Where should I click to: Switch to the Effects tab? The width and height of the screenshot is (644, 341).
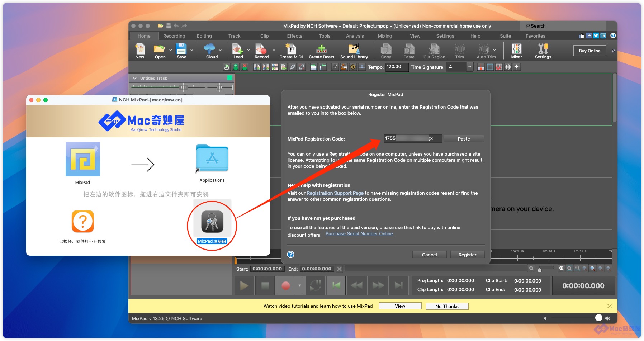[x=294, y=36]
